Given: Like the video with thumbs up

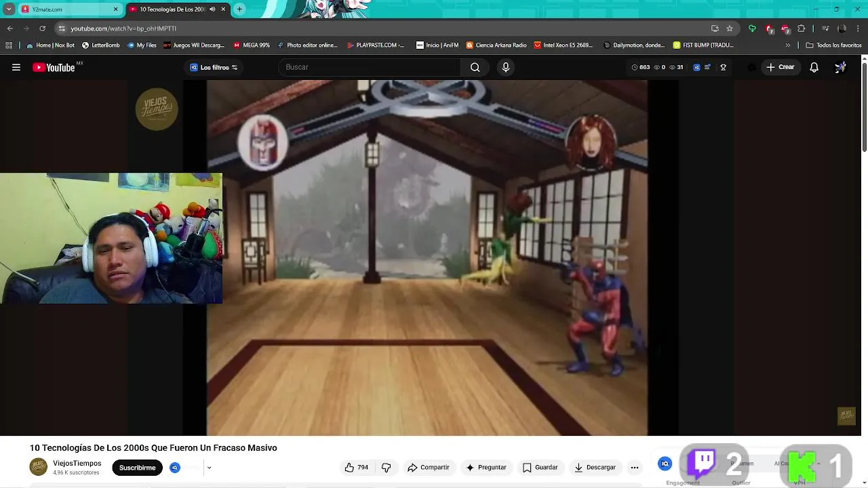Looking at the screenshot, I should click(357, 467).
